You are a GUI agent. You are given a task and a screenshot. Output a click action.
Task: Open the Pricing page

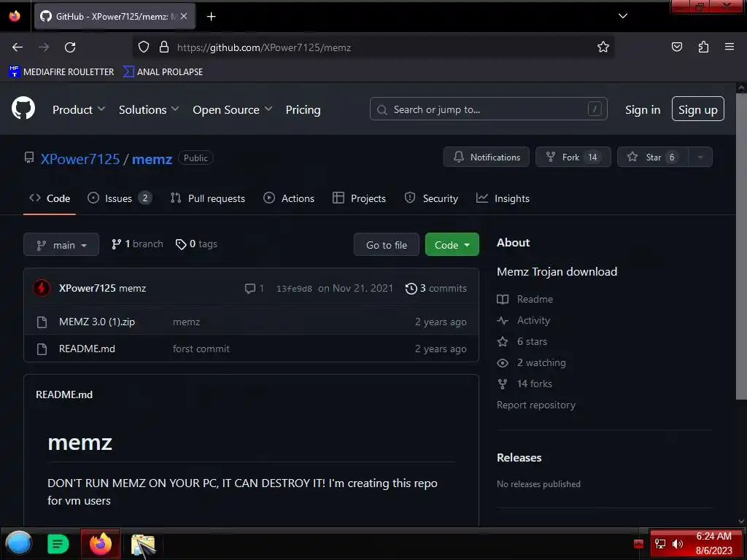point(303,109)
